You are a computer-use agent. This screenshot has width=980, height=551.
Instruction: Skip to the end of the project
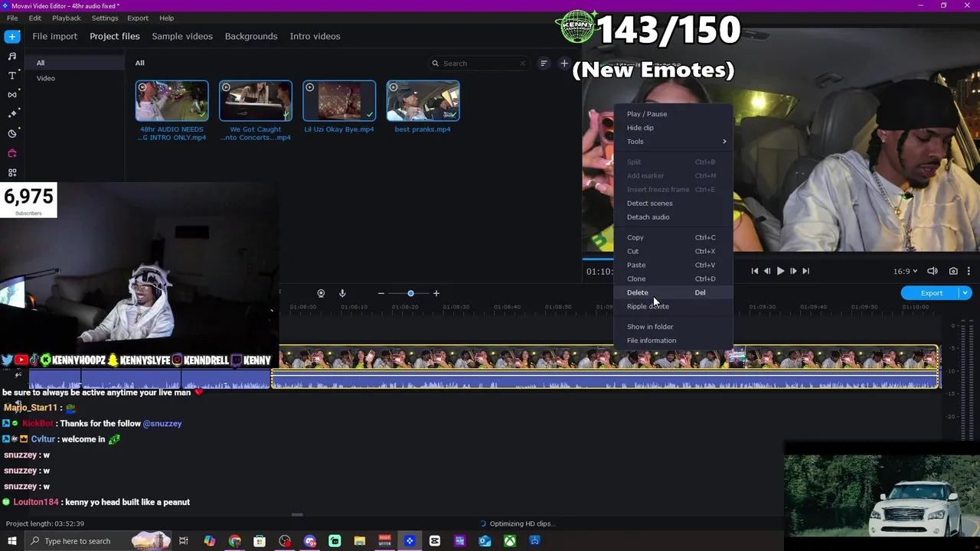[x=805, y=271]
